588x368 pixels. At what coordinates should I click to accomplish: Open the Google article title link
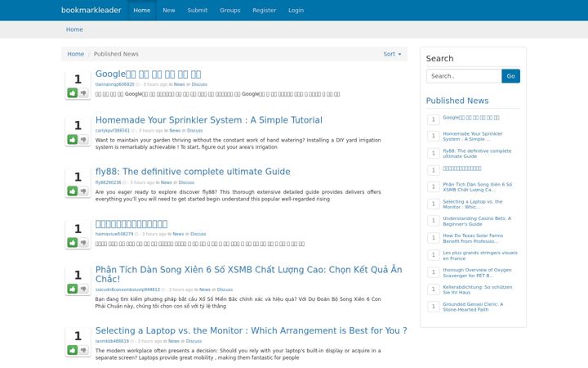tap(148, 74)
